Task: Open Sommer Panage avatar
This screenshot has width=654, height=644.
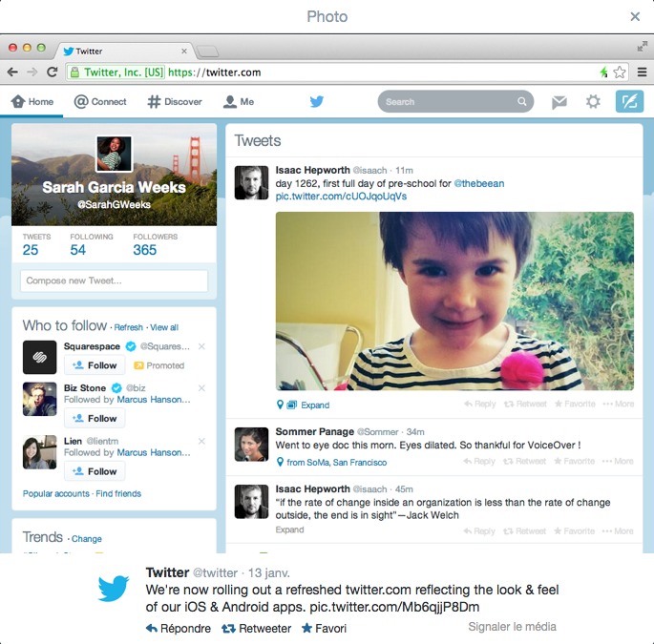Action: (x=251, y=444)
